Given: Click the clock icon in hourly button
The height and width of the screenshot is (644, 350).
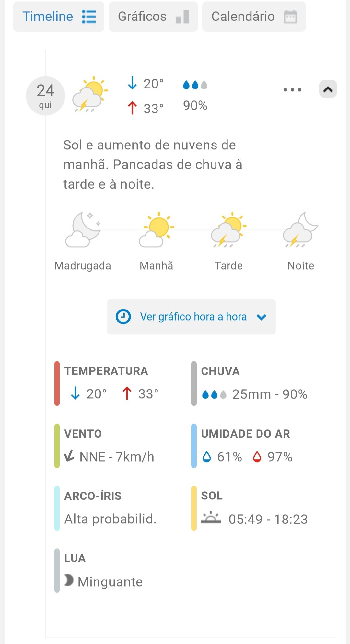Looking at the screenshot, I should pyautogui.click(x=123, y=317).
